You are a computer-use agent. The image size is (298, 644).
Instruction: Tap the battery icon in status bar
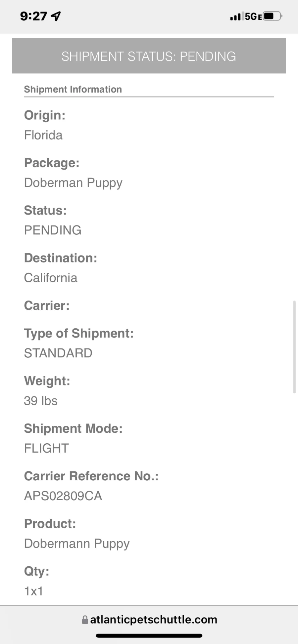[x=272, y=16]
